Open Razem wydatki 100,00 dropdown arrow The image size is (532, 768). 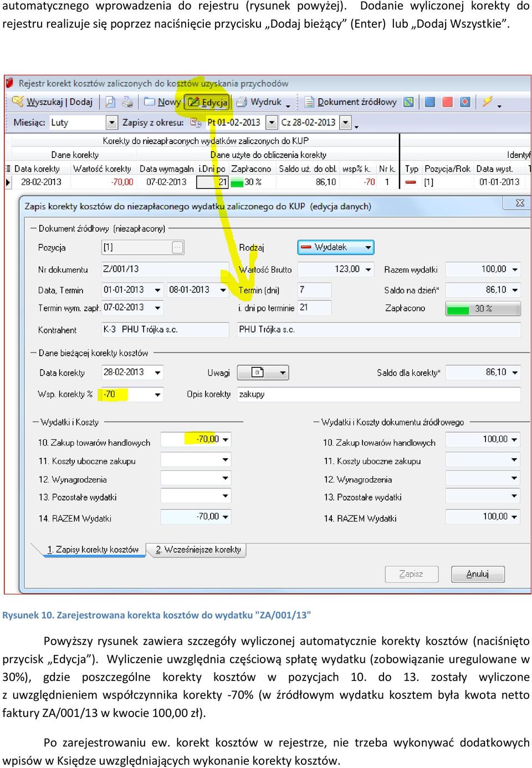[515, 269]
